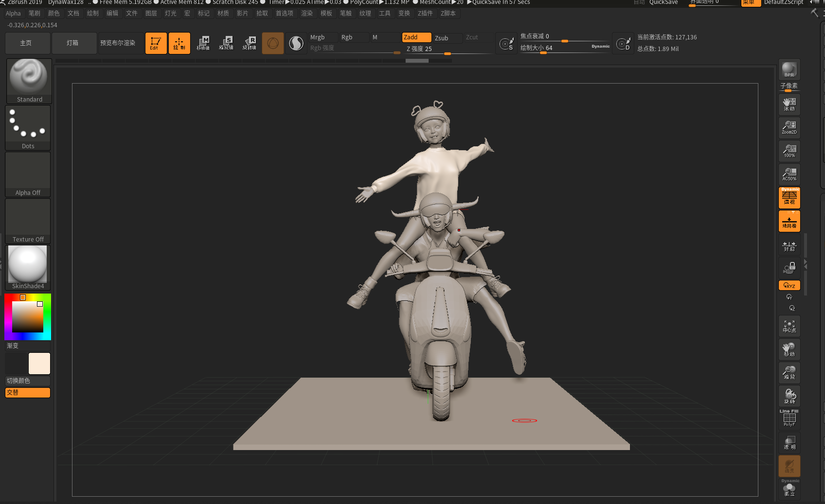Open the SkinShade4 material picker
Viewport: 825px width, 504px height.
click(x=28, y=267)
